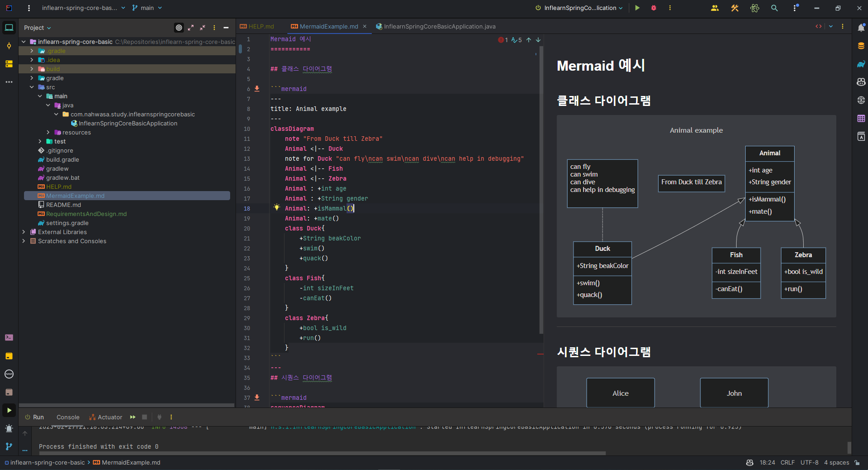Screen dimensions: 868x470
Task: Collapse the src folder
Action: 32,87
